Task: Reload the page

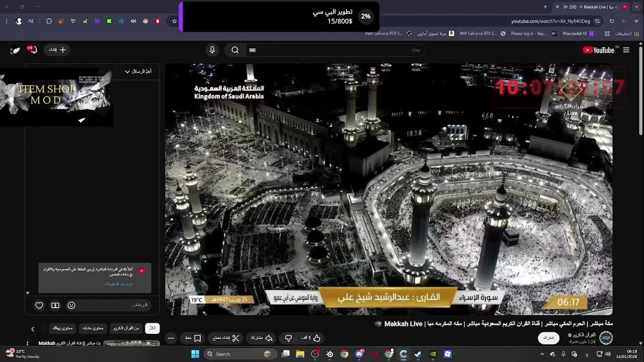Action: tap(612, 21)
